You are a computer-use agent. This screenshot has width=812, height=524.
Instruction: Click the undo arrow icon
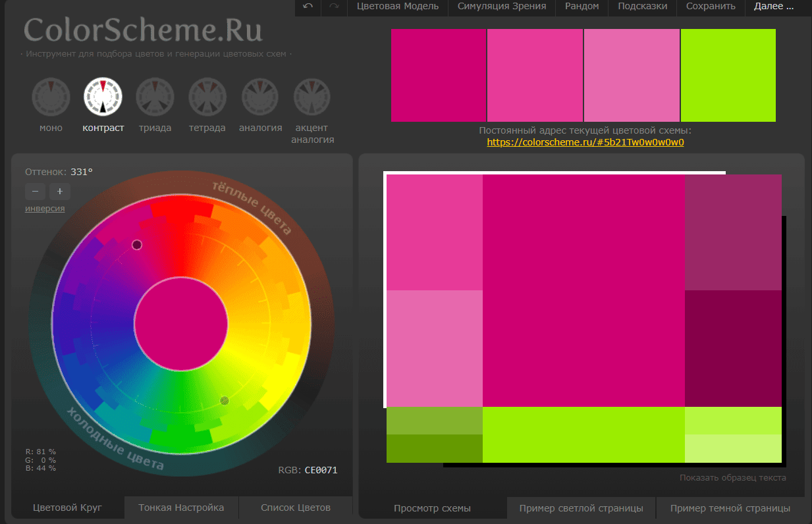(x=308, y=7)
